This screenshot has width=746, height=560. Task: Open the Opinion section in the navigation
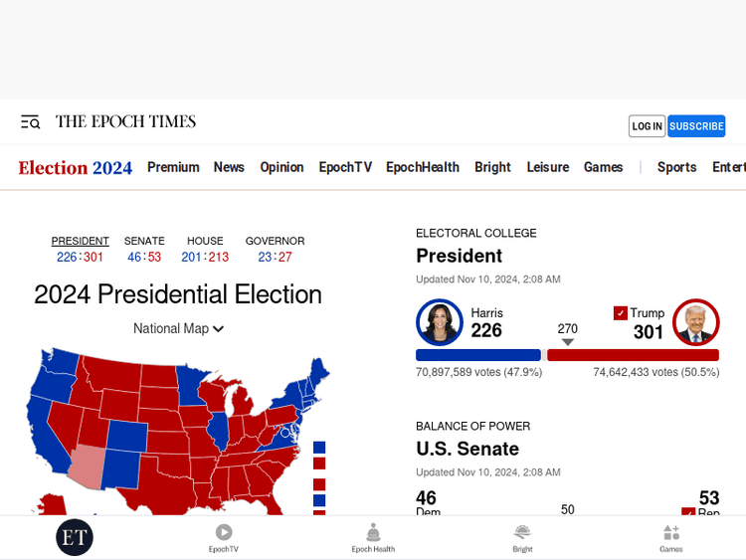point(281,167)
